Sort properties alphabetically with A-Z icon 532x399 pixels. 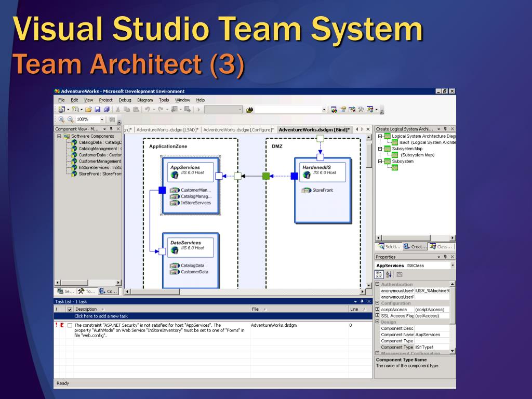[x=389, y=274]
